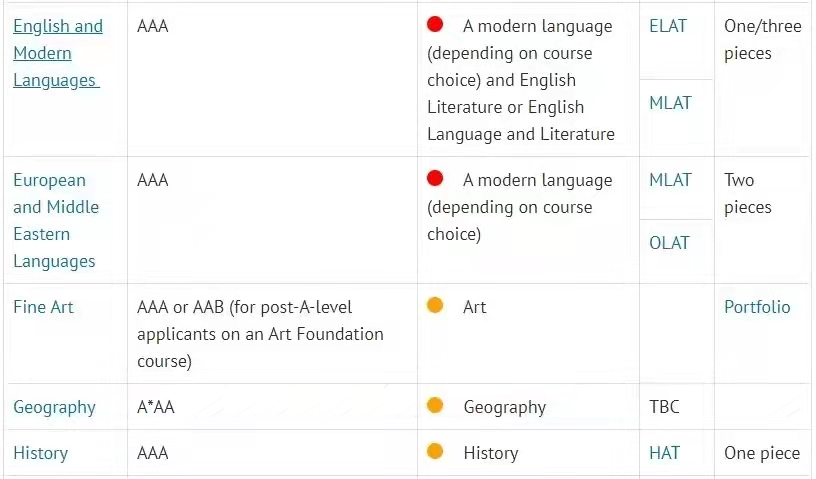Image resolution: width=816 pixels, height=479 pixels.
Task: Click the One piece text for History
Action: [x=762, y=453]
